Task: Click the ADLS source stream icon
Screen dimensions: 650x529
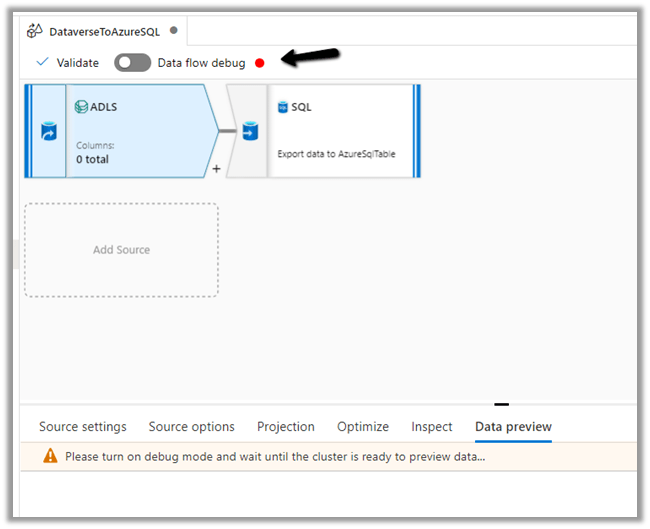Action: click(x=48, y=132)
